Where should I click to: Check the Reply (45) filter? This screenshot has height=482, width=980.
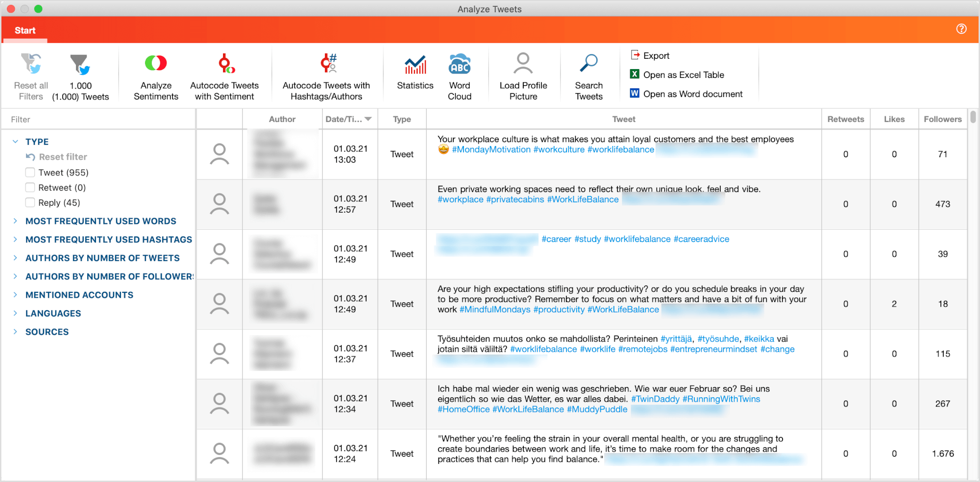pos(29,202)
